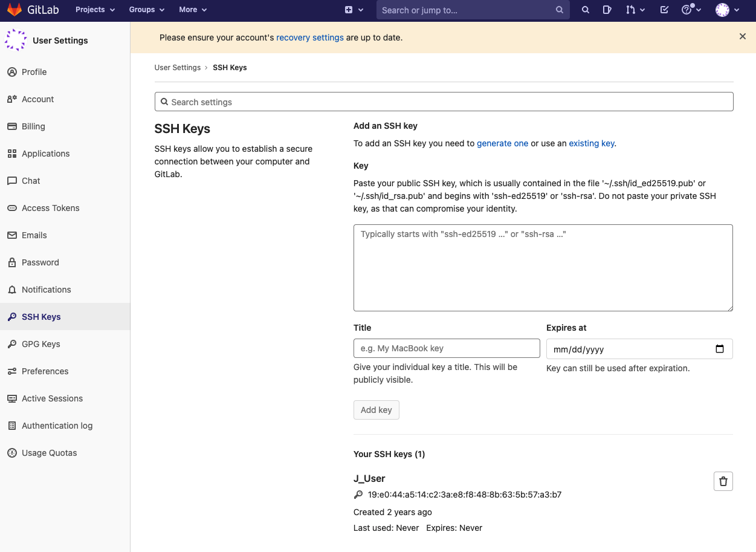Follow the 'generate one' link
The image size is (756, 552).
click(502, 143)
